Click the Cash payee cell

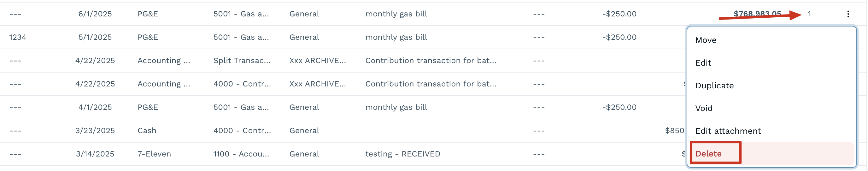point(147,131)
